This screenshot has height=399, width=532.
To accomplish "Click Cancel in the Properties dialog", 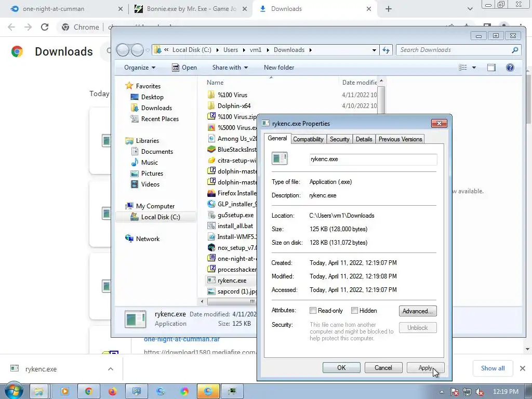I will pos(383,368).
